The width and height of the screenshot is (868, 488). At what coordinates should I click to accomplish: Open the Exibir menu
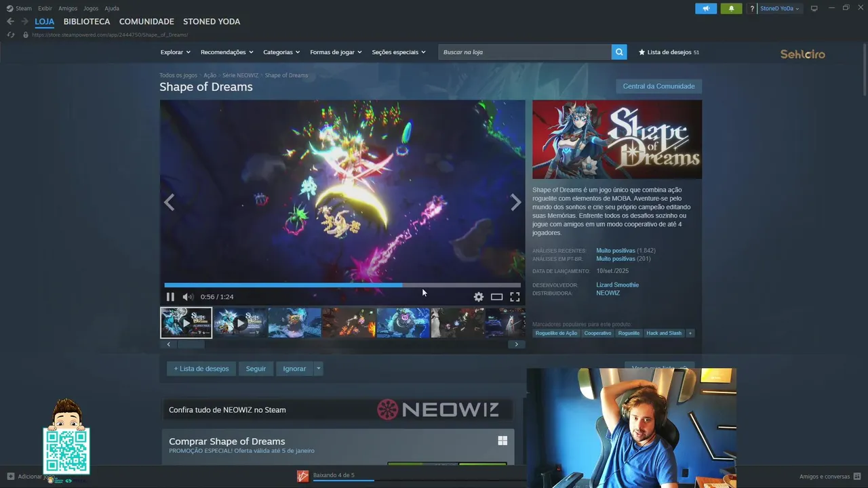pos(45,8)
